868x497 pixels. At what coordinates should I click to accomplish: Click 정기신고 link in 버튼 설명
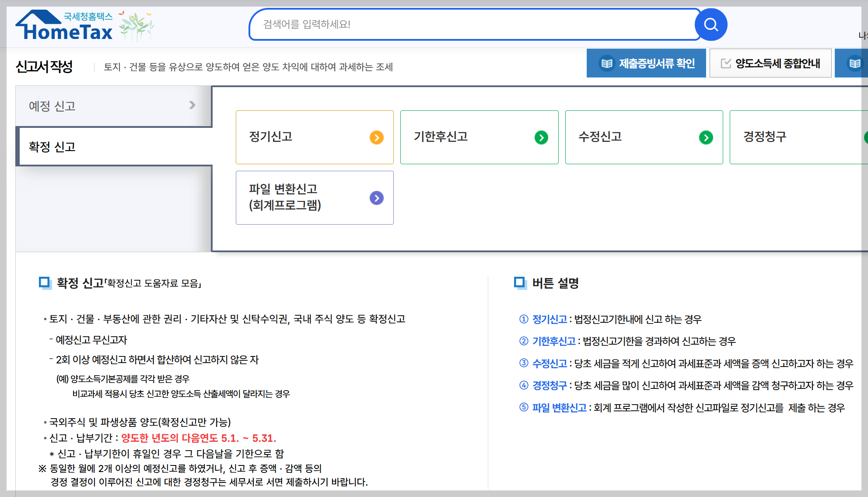coord(549,319)
